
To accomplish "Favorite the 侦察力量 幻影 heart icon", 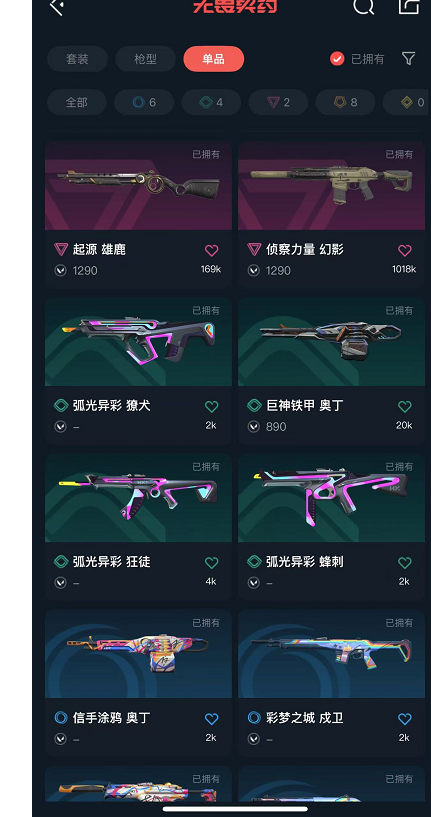I will pyautogui.click(x=404, y=251).
